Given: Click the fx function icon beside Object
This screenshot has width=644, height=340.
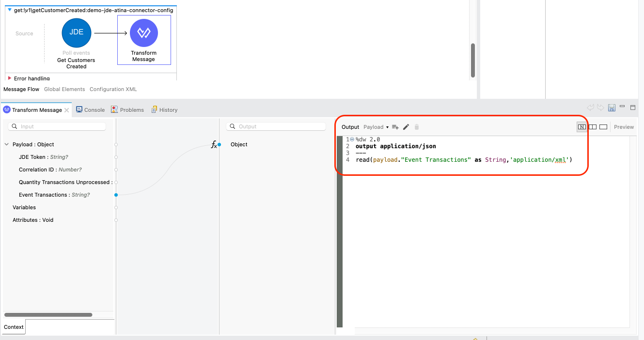Looking at the screenshot, I should 214,144.
